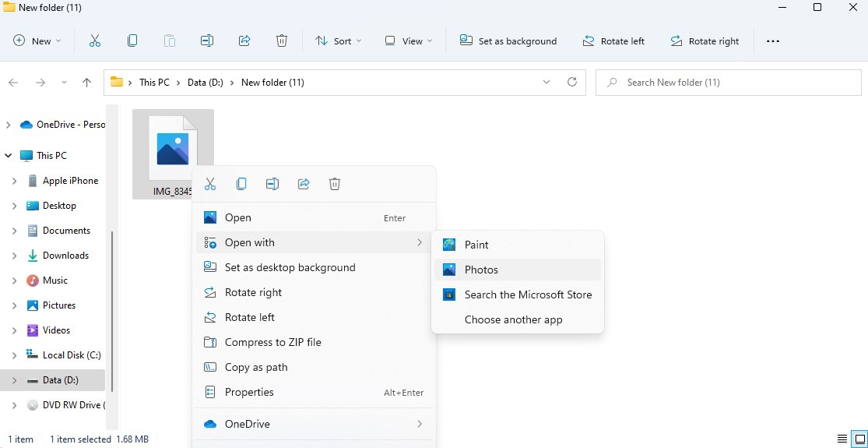Click the Forward navigation arrow
The image size is (868, 448).
tap(40, 83)
